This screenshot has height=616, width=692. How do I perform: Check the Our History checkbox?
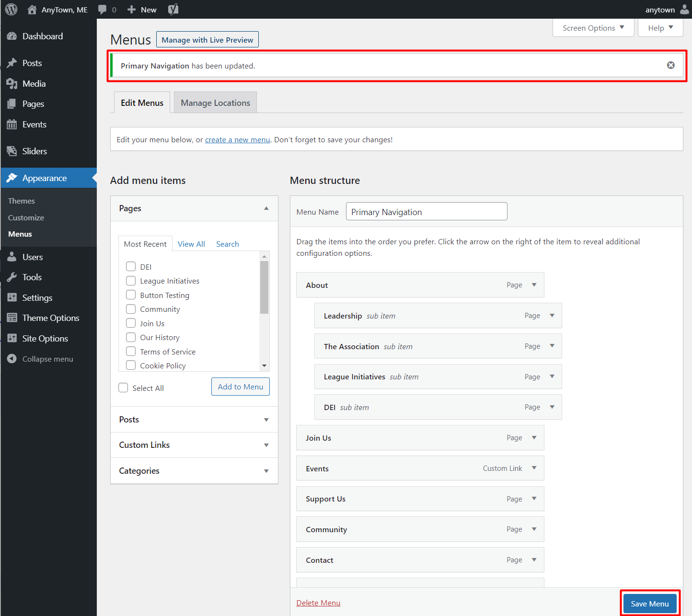tap(131, 337)
